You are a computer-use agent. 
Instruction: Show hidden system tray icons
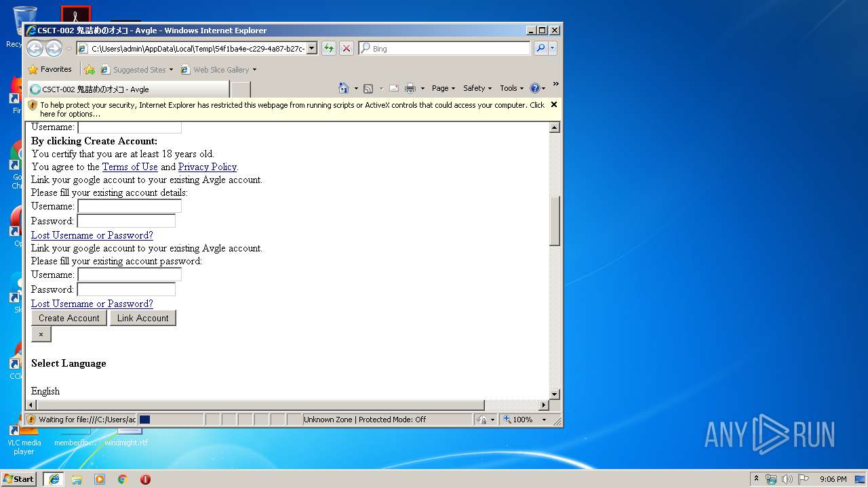[x=756, y=479]
